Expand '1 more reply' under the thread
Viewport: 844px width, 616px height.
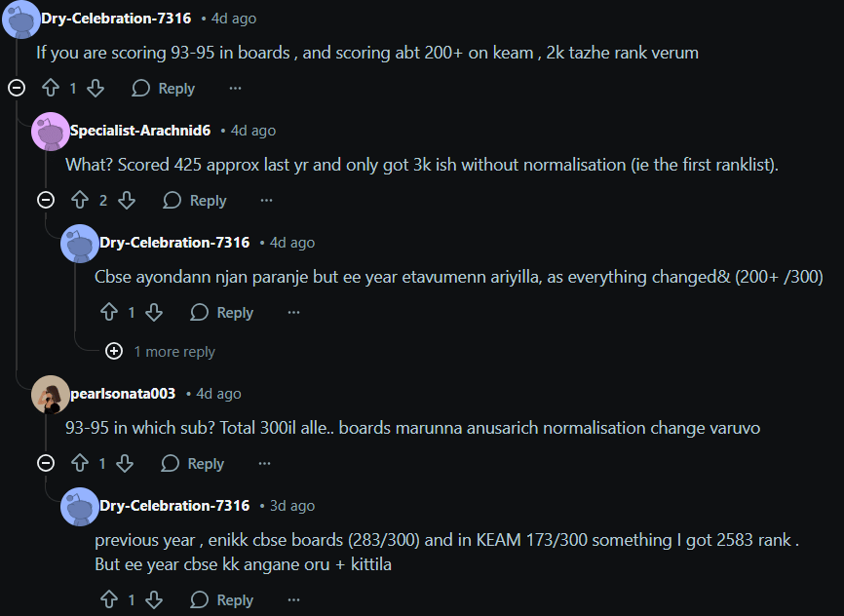[113, 351]
